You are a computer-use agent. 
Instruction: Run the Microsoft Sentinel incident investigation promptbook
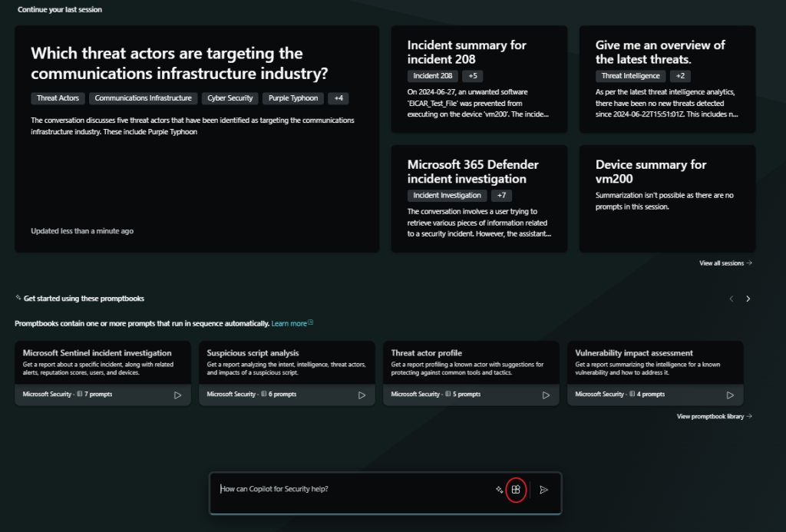click(x=177, y=395)
